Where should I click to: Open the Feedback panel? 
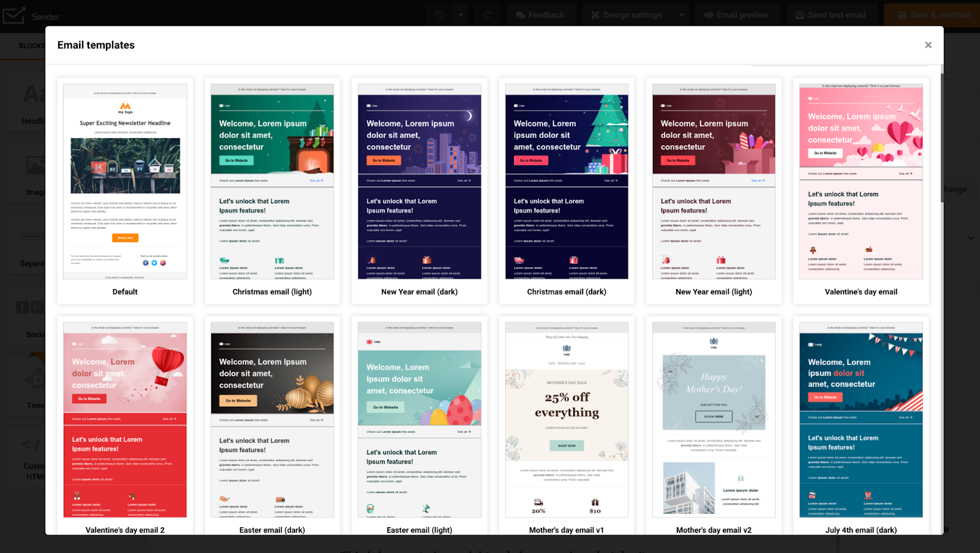tap(541, 15)
